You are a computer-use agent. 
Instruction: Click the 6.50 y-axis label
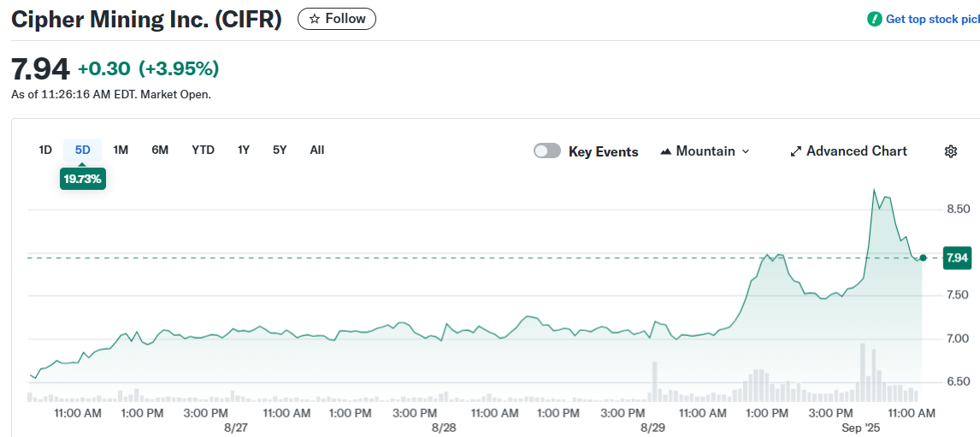958,382
